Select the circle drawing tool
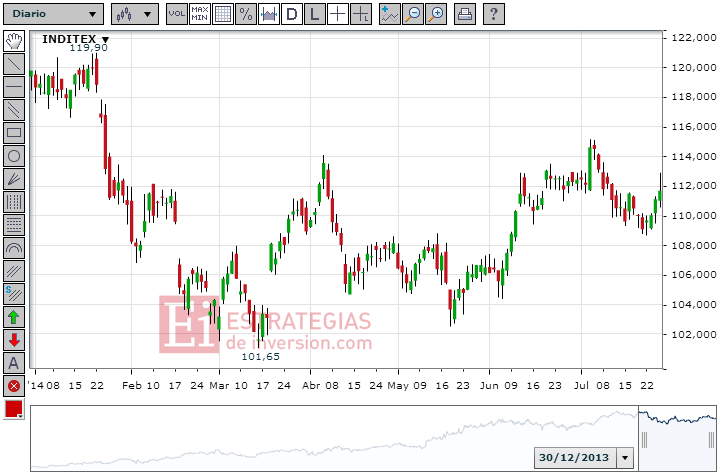Screen dimensions: 722x474 (x=14, y=156)
